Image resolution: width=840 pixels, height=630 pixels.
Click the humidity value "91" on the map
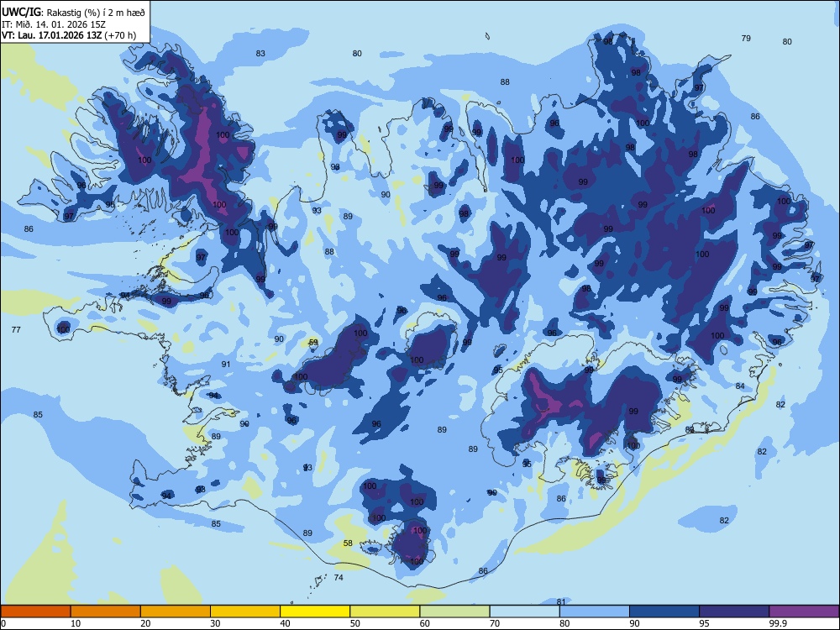pyautogui.click(x=226, y=365)
